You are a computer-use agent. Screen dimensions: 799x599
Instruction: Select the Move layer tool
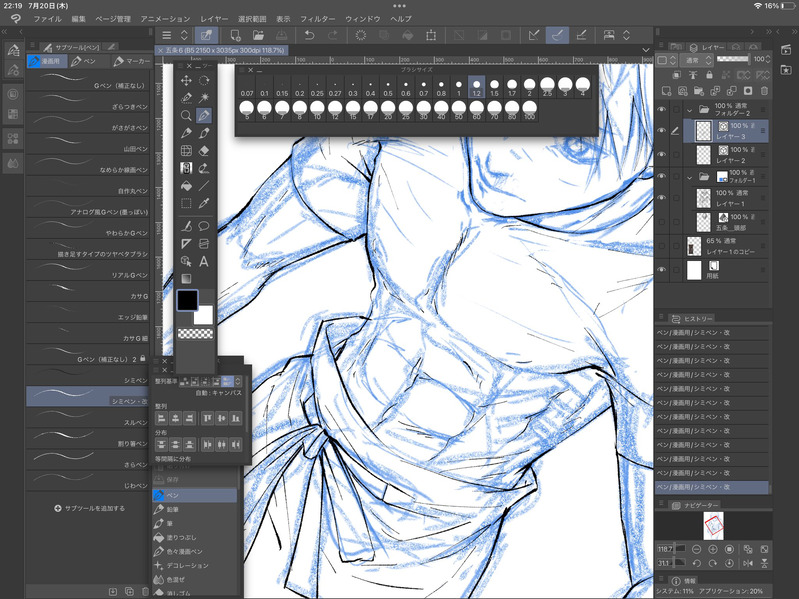click(186, 80)
